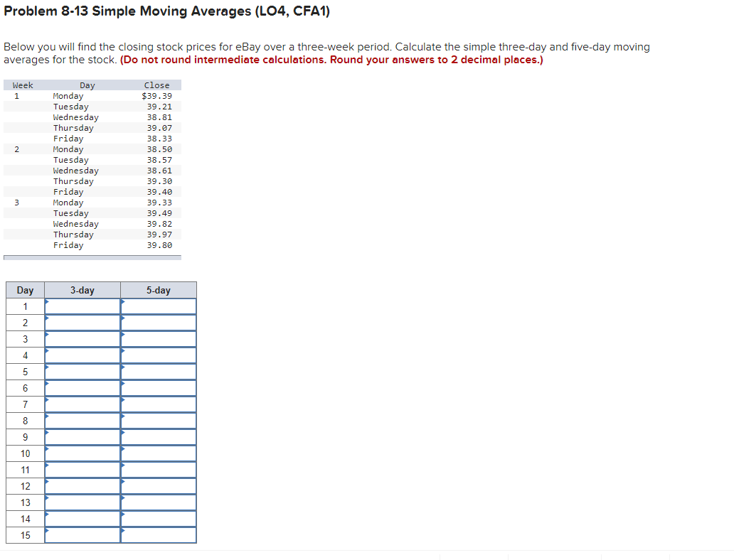The width and height of the screenshot is (734, 560).
Task: Select the 5-day answer field for Day 14
Action: (x=158, y=519)
